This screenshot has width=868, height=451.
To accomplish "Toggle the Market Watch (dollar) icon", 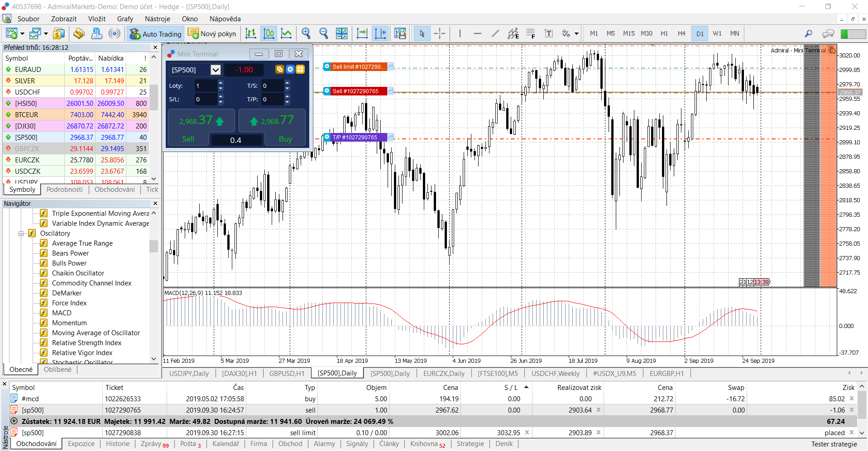I will click(x=59, y=33).
